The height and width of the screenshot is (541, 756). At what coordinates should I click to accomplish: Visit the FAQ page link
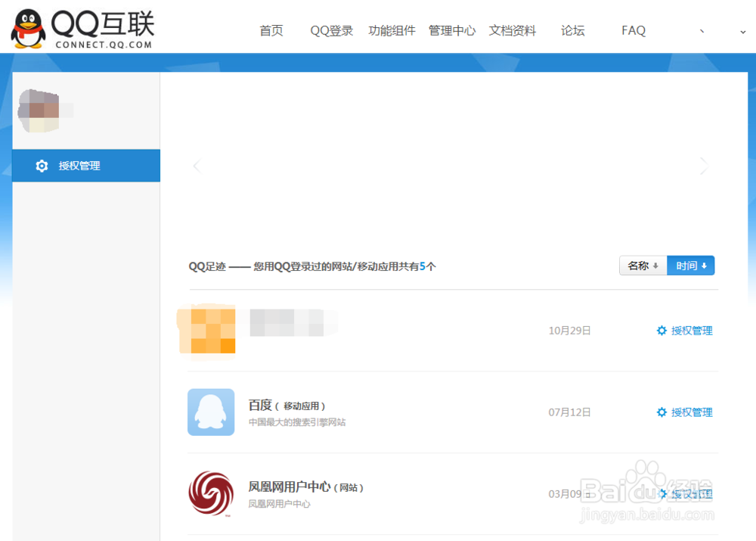click(633, 30)
